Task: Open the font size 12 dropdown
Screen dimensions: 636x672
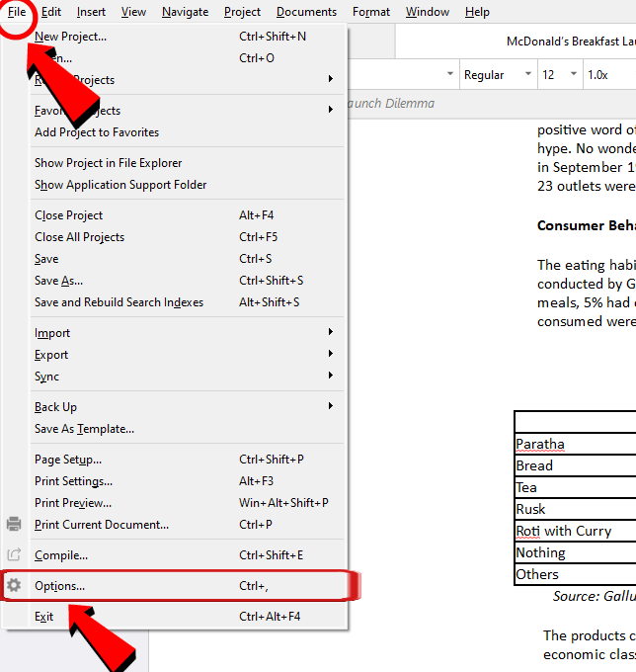Action: (560, 75)
